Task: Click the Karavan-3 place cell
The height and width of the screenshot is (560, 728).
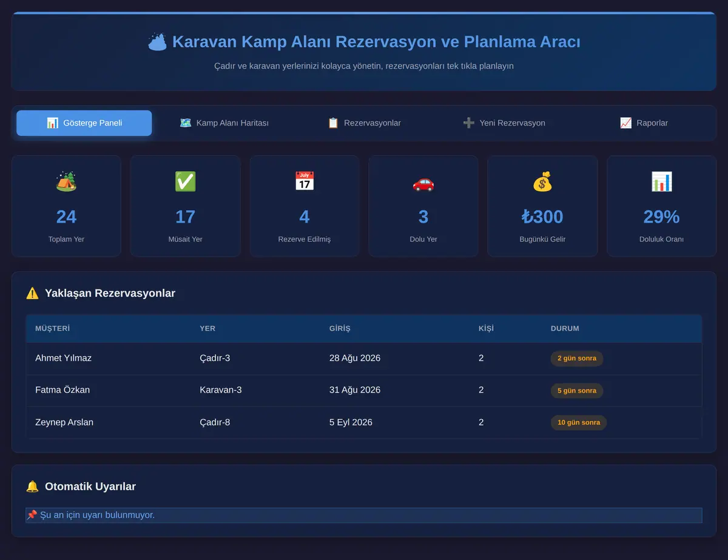Action: click(x=221, y=390)
